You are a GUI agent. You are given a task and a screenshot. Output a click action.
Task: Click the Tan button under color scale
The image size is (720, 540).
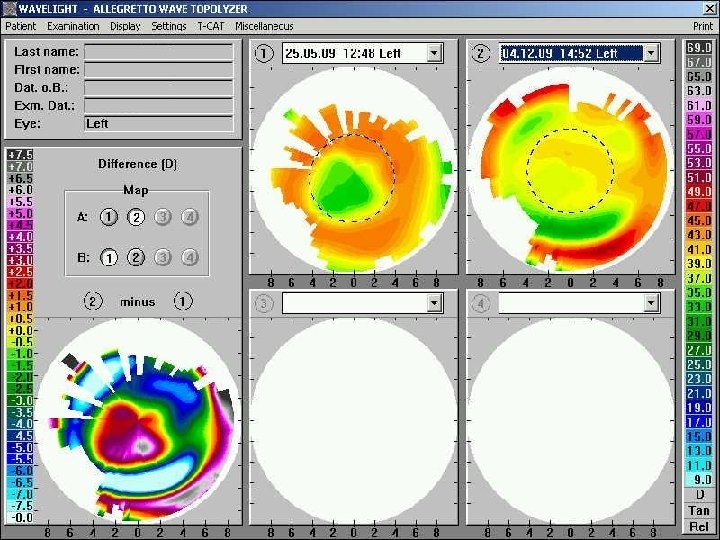click(699, 511)
